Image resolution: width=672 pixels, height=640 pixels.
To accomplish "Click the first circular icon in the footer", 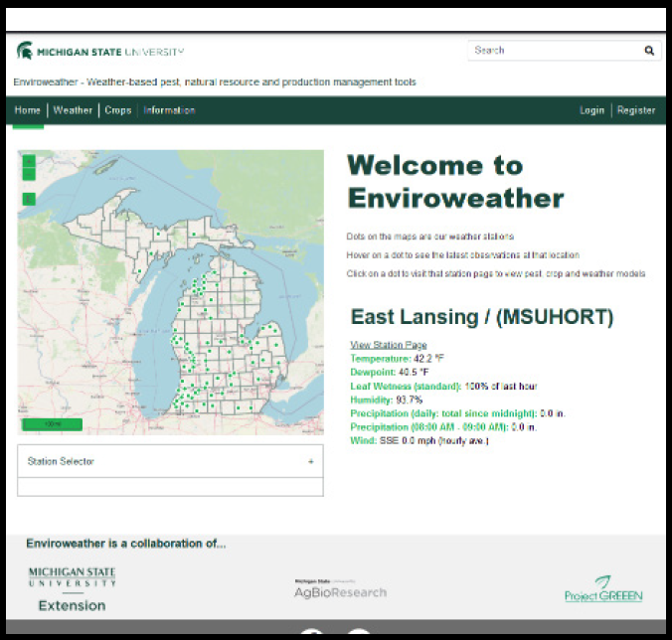I will pos(311,635).
